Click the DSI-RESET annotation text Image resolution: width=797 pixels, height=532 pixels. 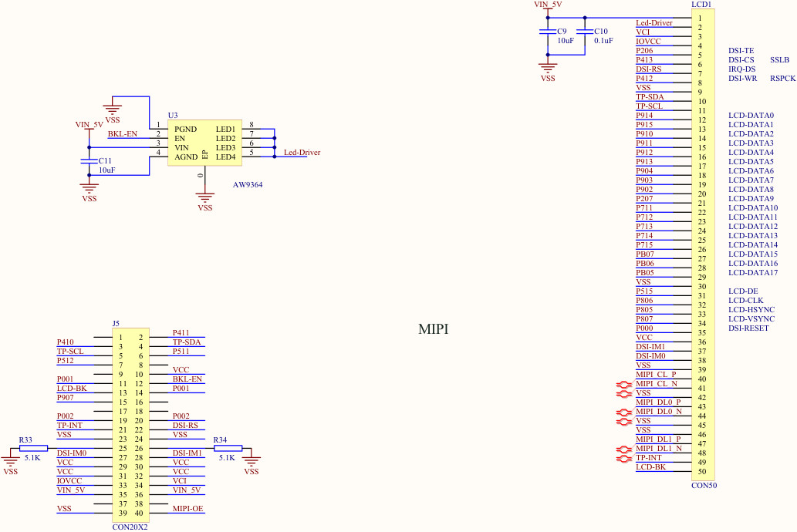click(748, 328)
